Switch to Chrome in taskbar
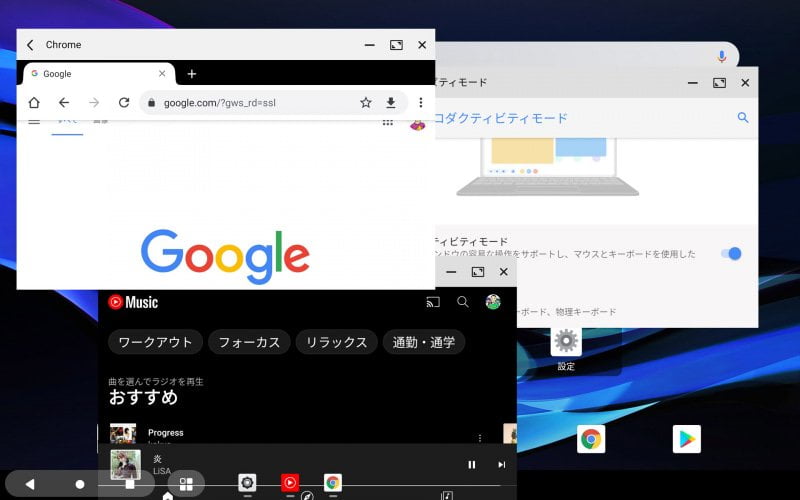This screenshot has width=800, height=500. [333, 483]
